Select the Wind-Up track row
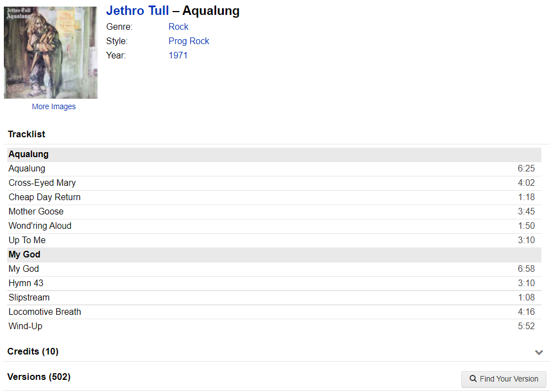 (274, 326)
